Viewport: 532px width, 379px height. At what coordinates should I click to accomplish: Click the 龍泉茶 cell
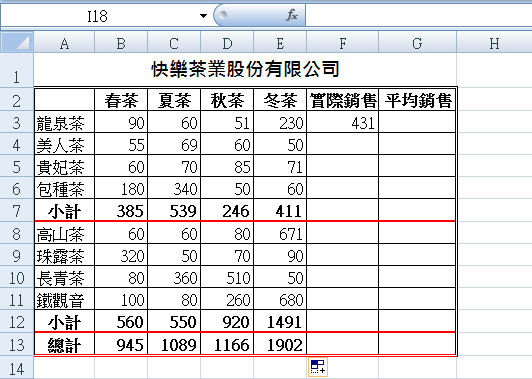point(64,122)
